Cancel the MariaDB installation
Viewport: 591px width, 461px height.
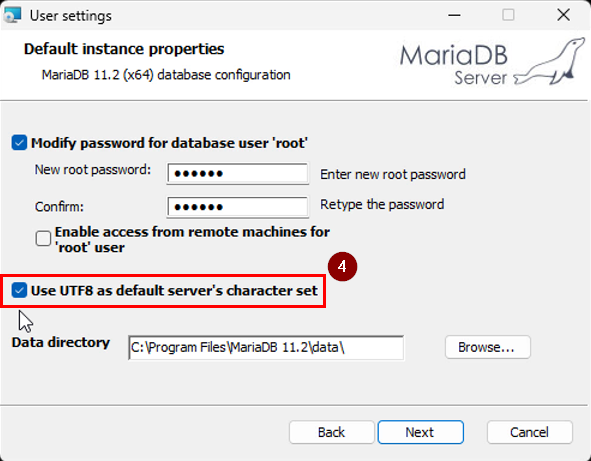point(530,432)
